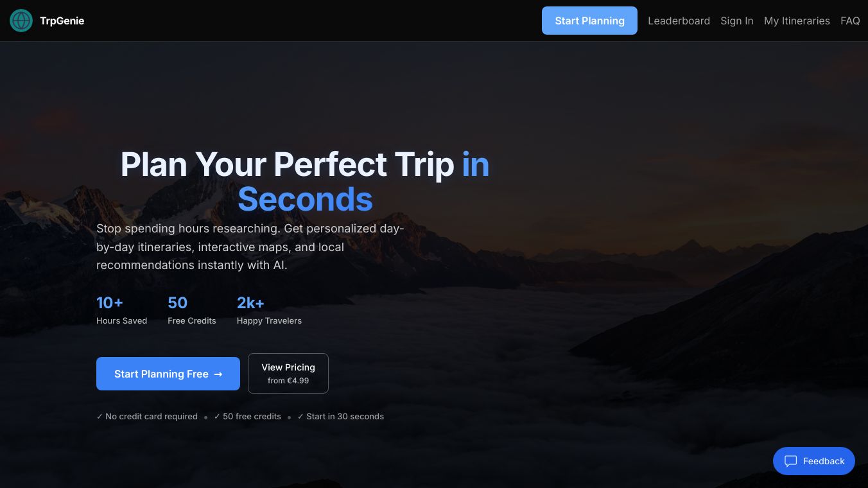Click the 50 free credits checkmark note
Viewport: 868px width, 488px height.
click(x=248, y=417)
